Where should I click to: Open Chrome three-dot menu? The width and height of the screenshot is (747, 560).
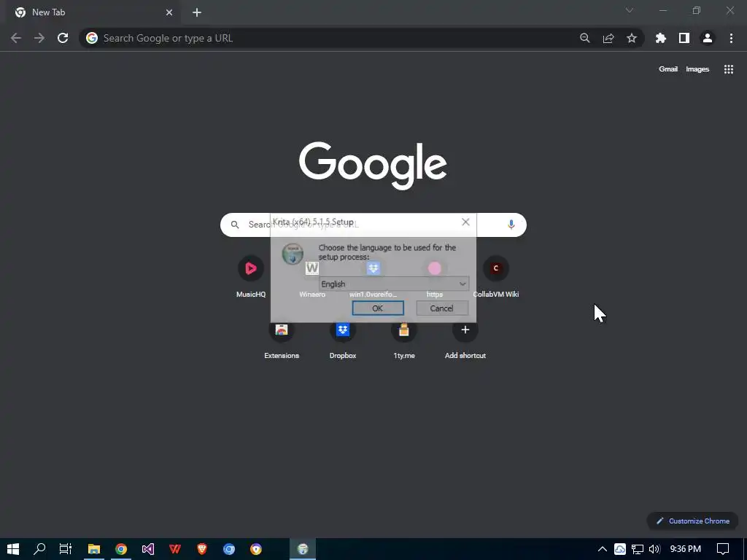click(731, 38)
